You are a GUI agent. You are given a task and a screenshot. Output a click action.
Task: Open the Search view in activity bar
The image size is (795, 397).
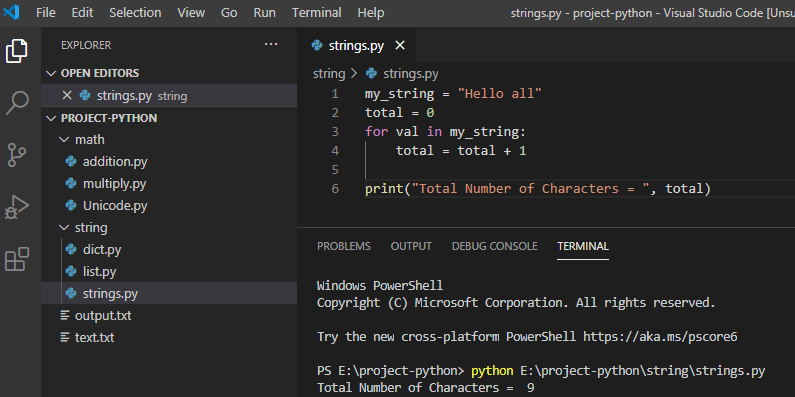[x=17, y=103]
